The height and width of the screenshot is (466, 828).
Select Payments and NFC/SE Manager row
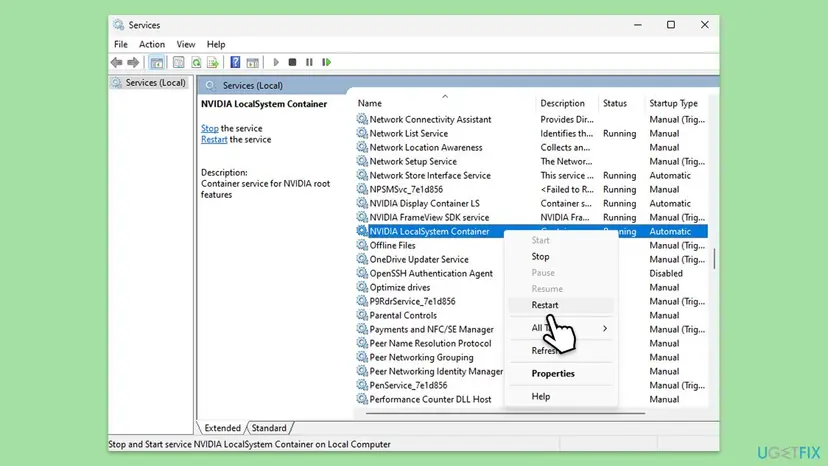click(x=429, y=329)
